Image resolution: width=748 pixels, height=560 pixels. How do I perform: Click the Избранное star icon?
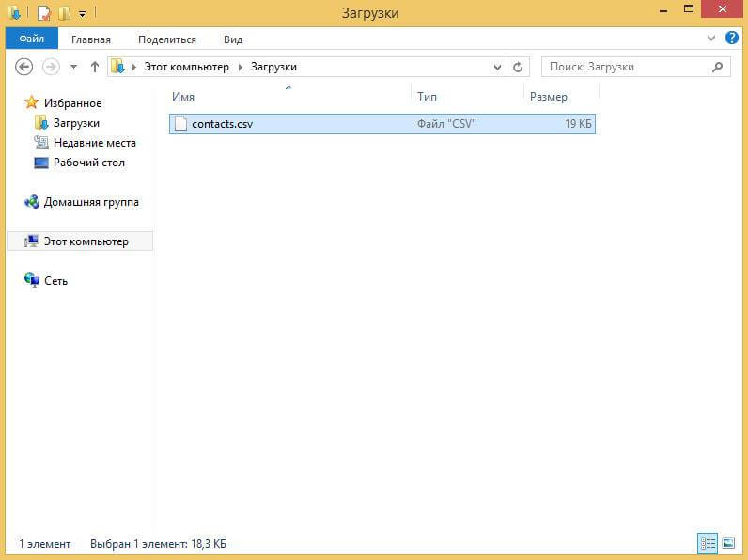click(x=32, y=102)
